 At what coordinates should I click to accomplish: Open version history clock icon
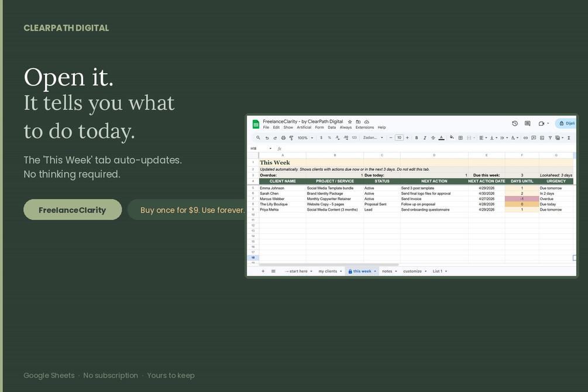pos(515,123)
